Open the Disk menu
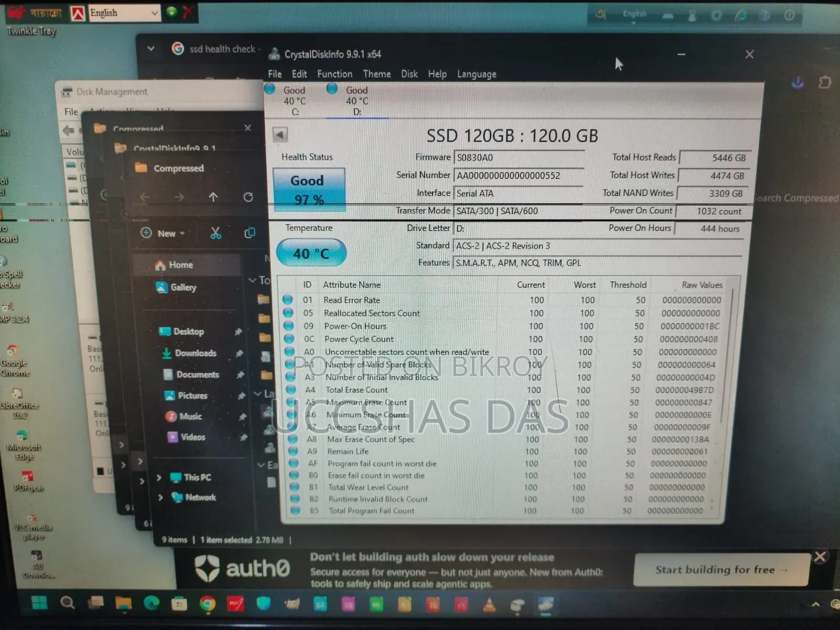The width and height of the screenshot is (840, 630). pos(409,74)
